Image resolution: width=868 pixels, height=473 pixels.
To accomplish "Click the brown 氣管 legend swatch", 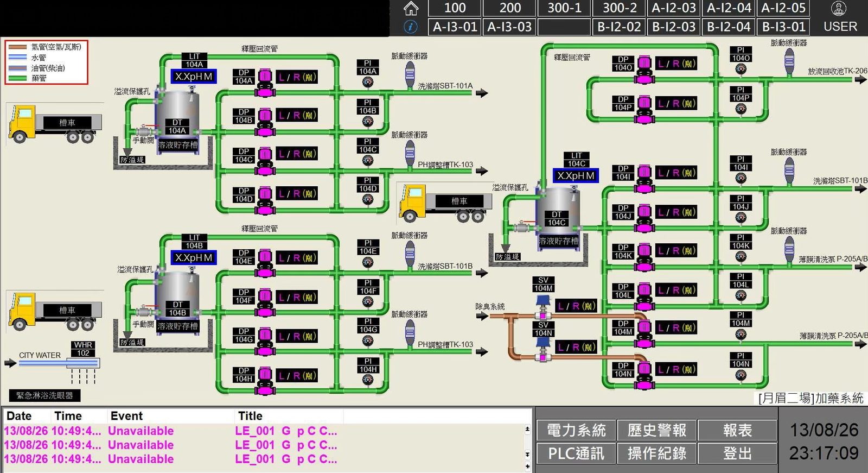I will [17, 47].
